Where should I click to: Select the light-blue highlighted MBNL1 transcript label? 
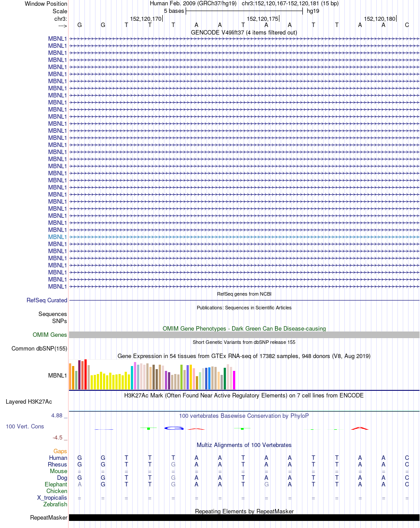57,237
